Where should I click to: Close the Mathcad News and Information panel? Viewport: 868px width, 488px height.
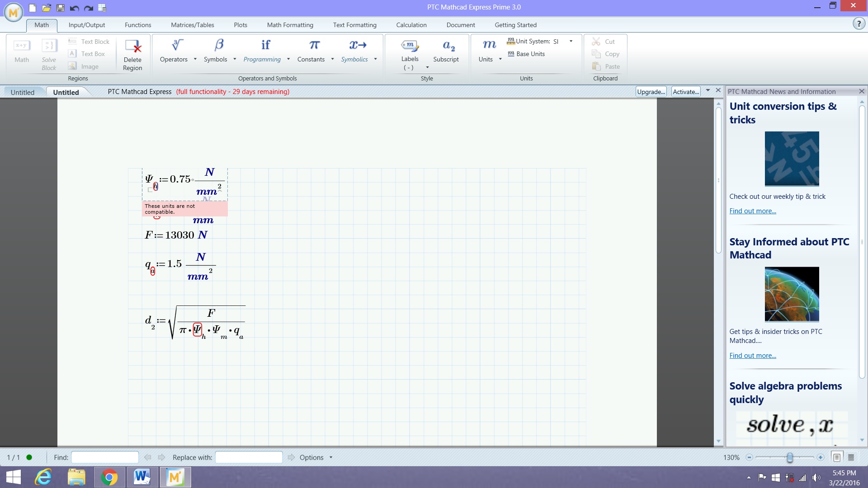coord(862,91)
